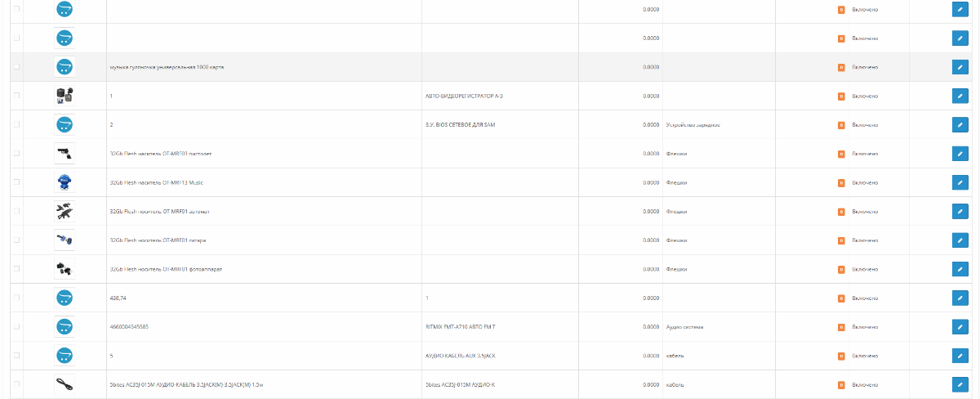This screenshot has width=980, height=399.
Task: Mark checkbox for 4660004345585 product row
Action: (18, 327)
